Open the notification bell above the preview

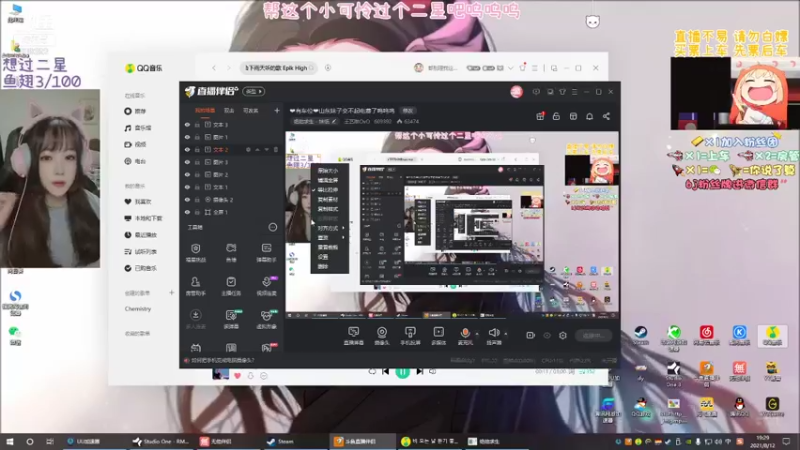pos(589,116)
